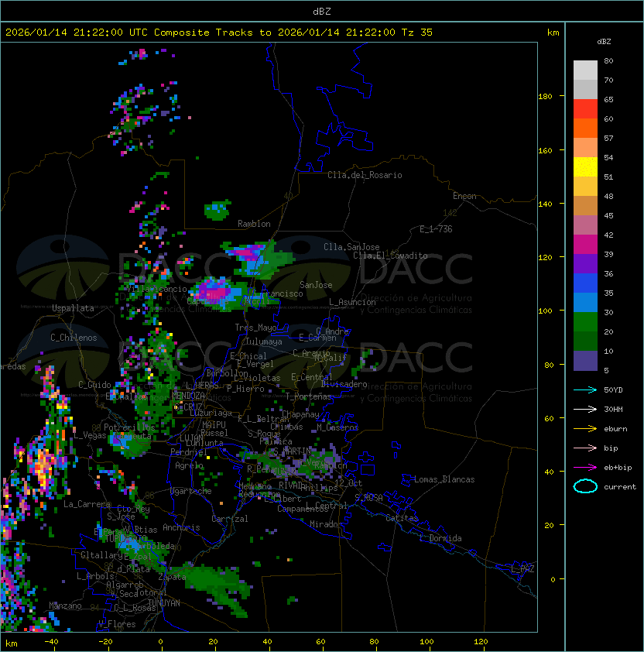Click the 'Anchoris' map label

point(181,527)
